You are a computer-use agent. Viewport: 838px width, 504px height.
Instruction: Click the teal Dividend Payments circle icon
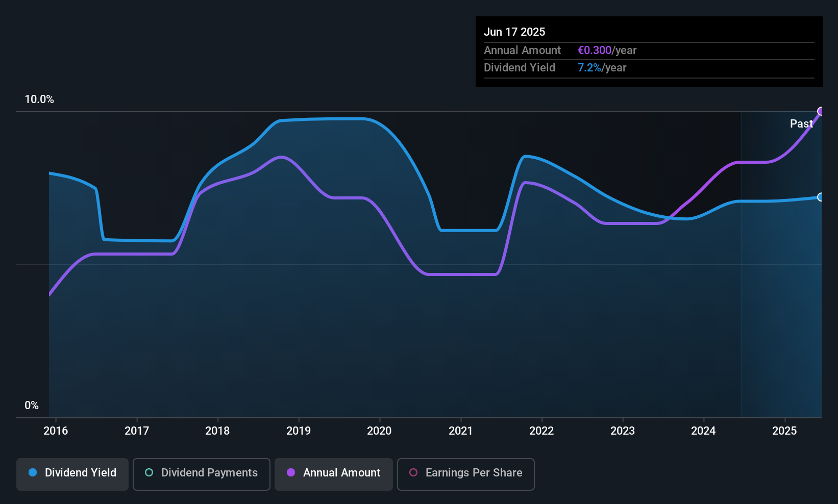coord(149,472)
